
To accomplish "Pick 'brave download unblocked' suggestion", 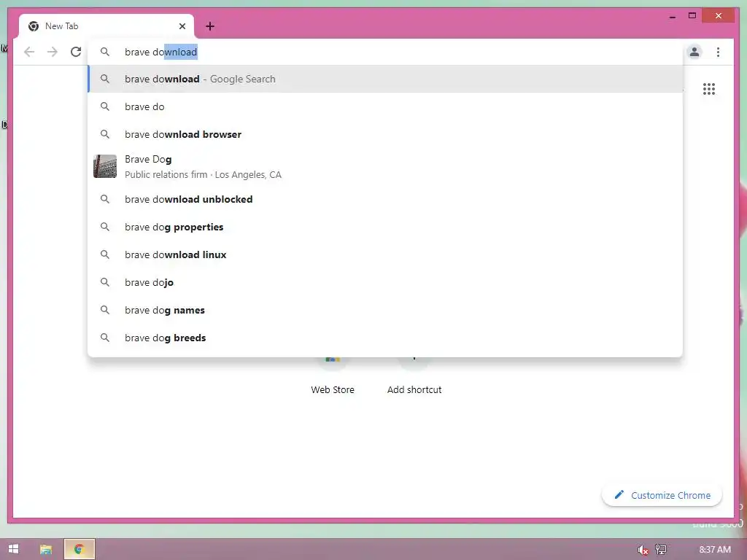I will (x=385, y=199).
